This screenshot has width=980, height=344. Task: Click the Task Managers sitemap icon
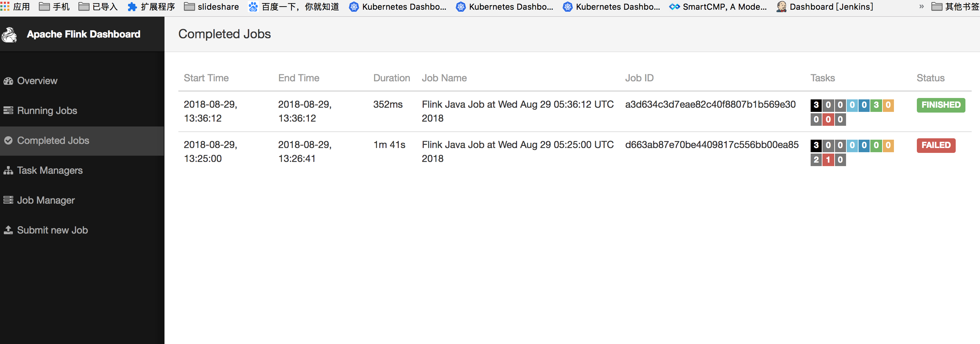(8, 170)
